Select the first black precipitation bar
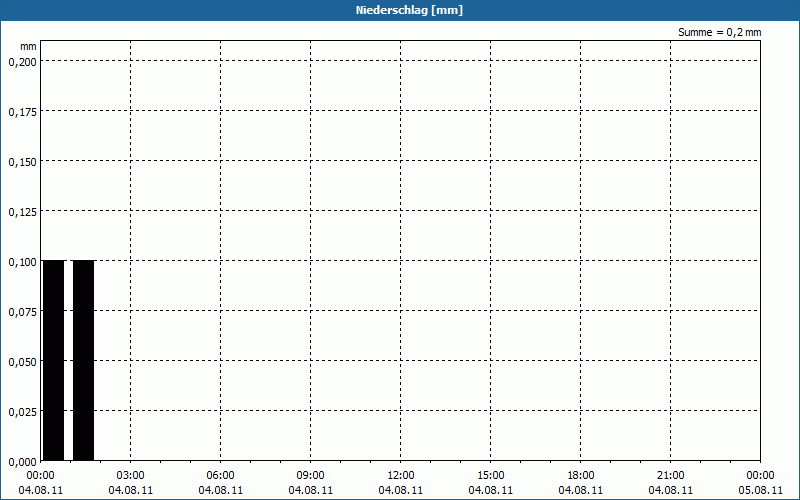 click(x=54, y=360)
